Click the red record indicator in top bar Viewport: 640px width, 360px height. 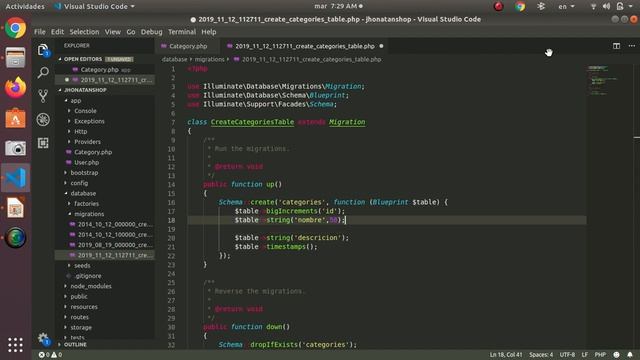[498, 6]
